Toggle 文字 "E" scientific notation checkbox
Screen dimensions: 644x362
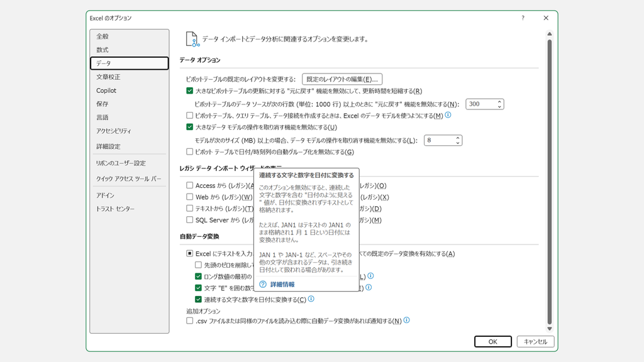[x=198, y=288]
